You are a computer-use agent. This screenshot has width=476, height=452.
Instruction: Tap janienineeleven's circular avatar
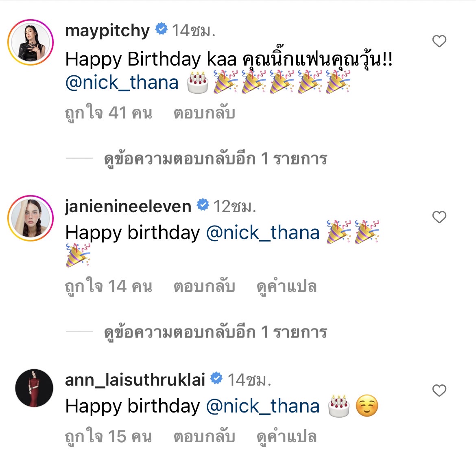[31, 217]
